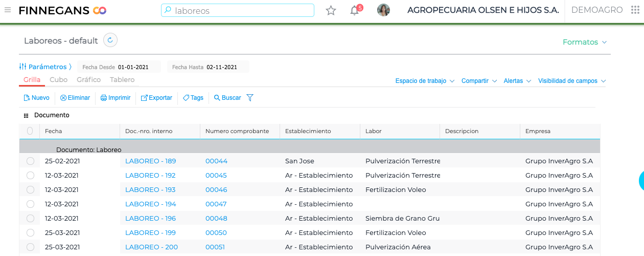Click the laboreos search field
The width and height of the screenshot is (644, 256).
coord(238,10)
